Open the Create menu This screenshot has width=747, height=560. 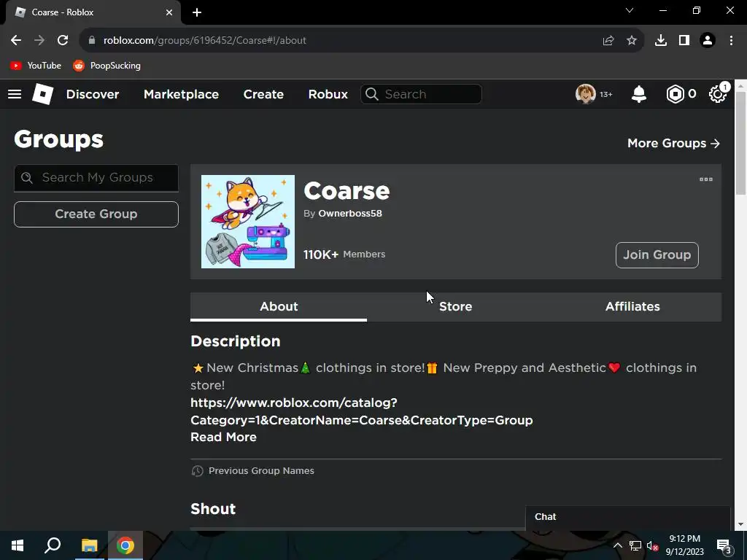point(263,94)
